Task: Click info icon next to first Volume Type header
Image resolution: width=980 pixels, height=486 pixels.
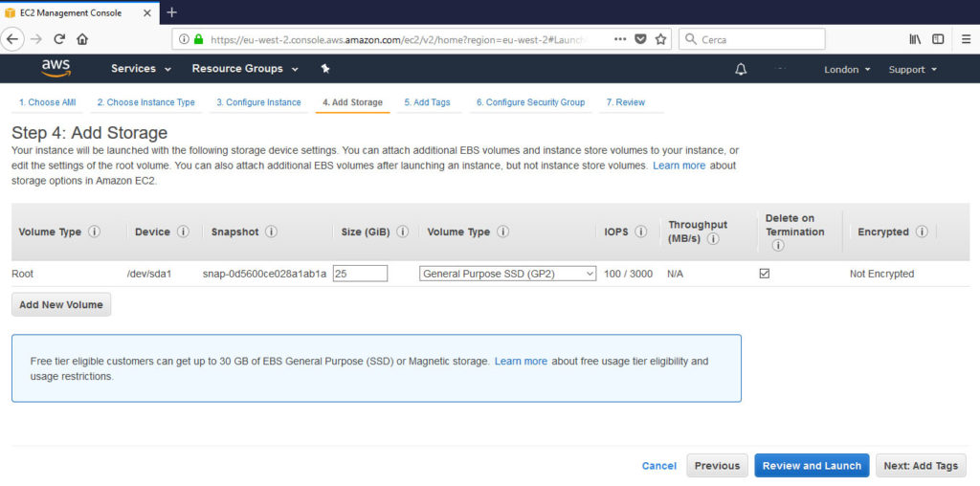Action: pyautogui.click(x=95, y=232)
